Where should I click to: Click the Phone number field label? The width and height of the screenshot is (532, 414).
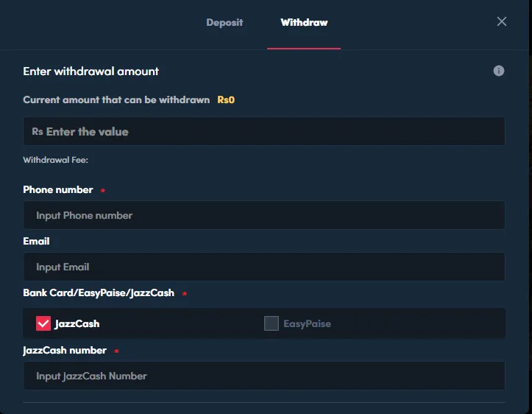[58, 189]
